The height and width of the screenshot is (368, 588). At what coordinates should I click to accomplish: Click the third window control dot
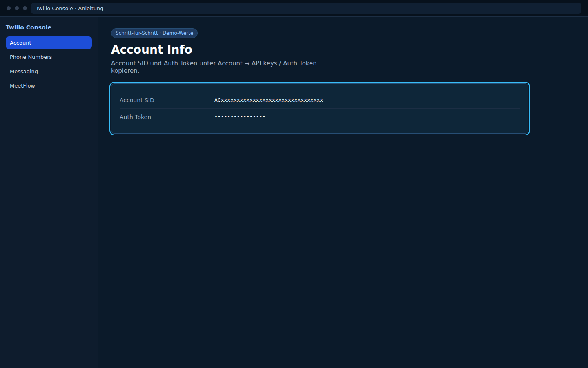pyautogui.click(x=25, y=8)
